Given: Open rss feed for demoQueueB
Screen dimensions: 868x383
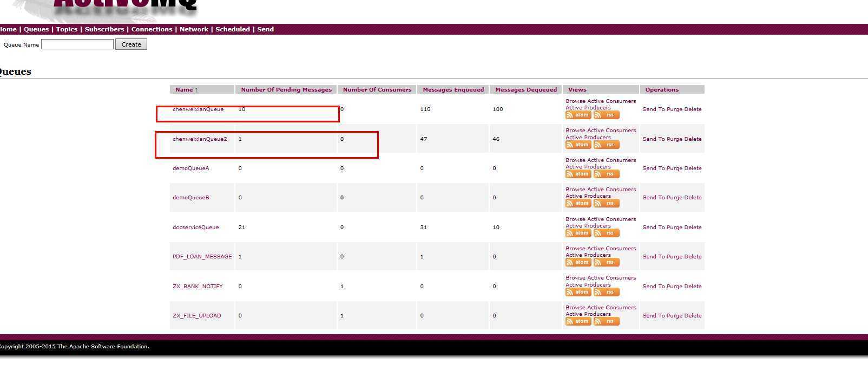Looking at the screenshot, I should pos(606,203).
